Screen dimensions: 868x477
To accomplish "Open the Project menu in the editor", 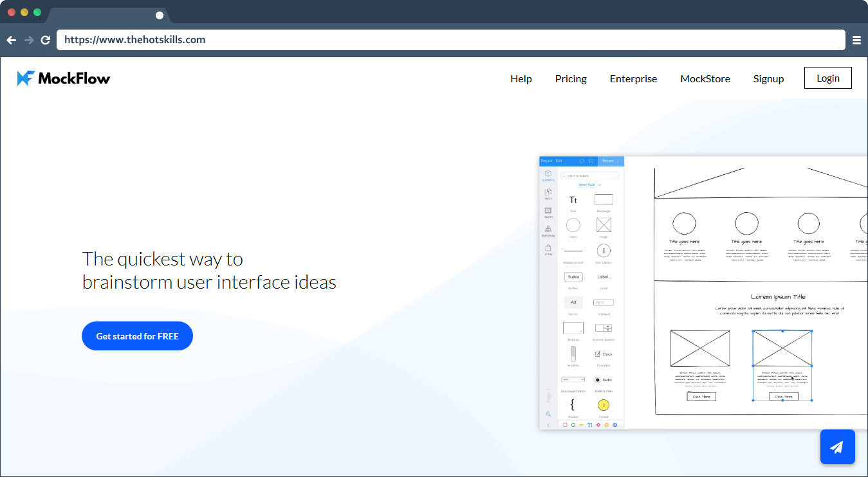I will (546, 161).
